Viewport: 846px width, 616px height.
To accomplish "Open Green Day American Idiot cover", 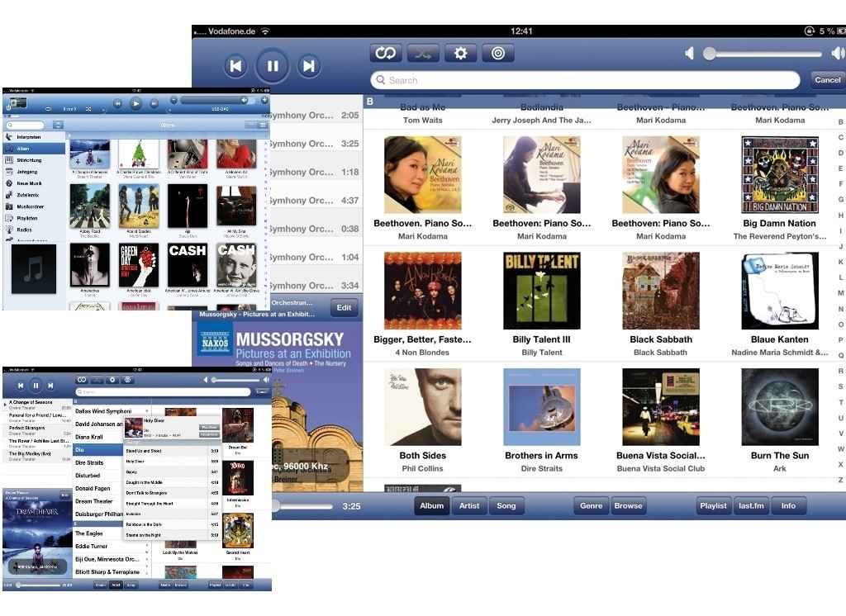I will [x=139, y=265].
